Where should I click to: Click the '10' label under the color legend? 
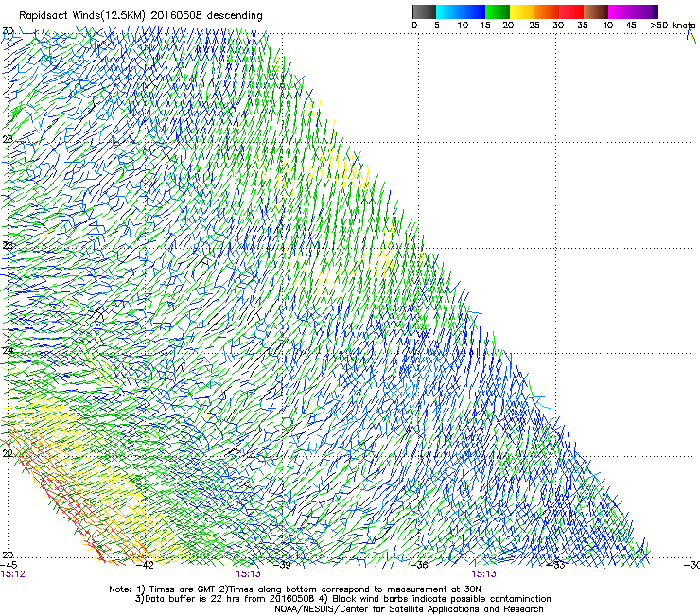pyautogui.click(x=463, y=26)
